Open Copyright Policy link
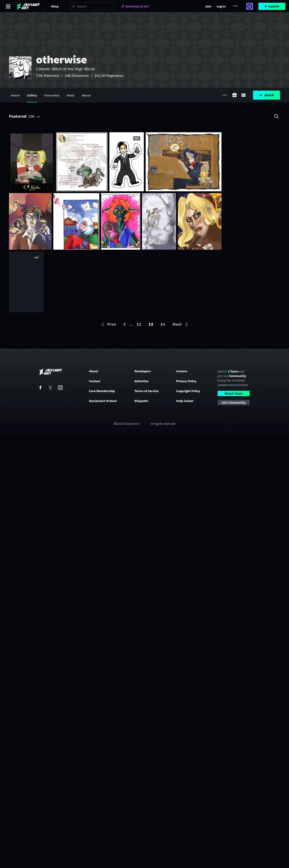This screenshot has height=868, width=289. 188,391
